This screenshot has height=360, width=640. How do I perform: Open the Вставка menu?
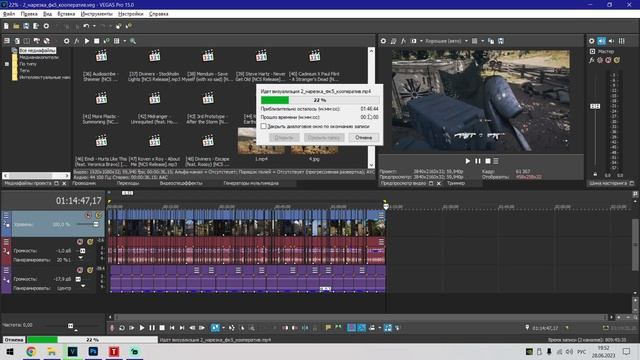[x=66, y=14]
